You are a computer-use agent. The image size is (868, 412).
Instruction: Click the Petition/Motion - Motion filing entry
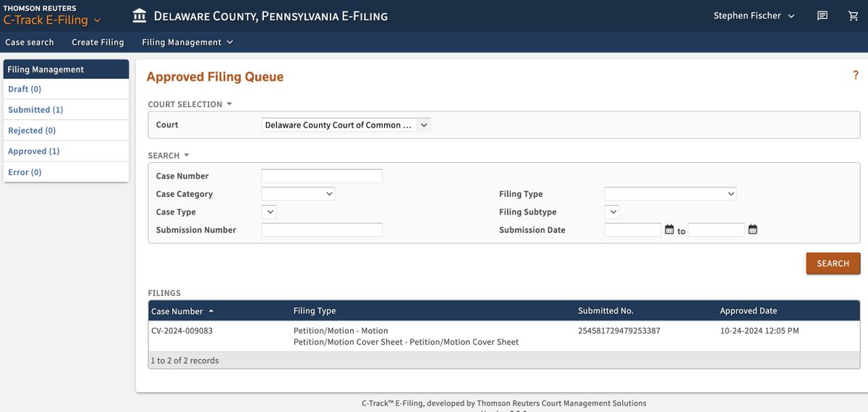pos(341,331)
